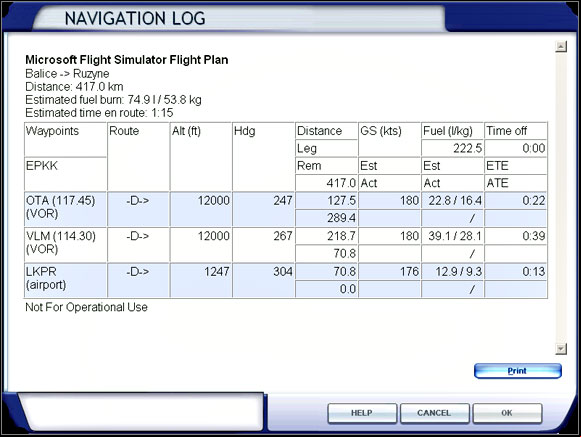Click the Balice -> Ruzyne route line

click(x=67, y=74)
